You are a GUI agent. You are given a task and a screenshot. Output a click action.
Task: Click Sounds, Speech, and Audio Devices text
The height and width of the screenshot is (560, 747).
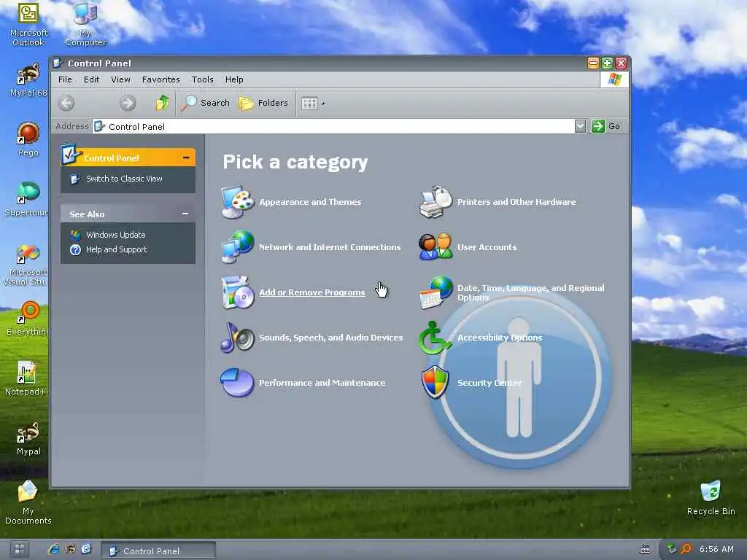(x=330, y=338)
